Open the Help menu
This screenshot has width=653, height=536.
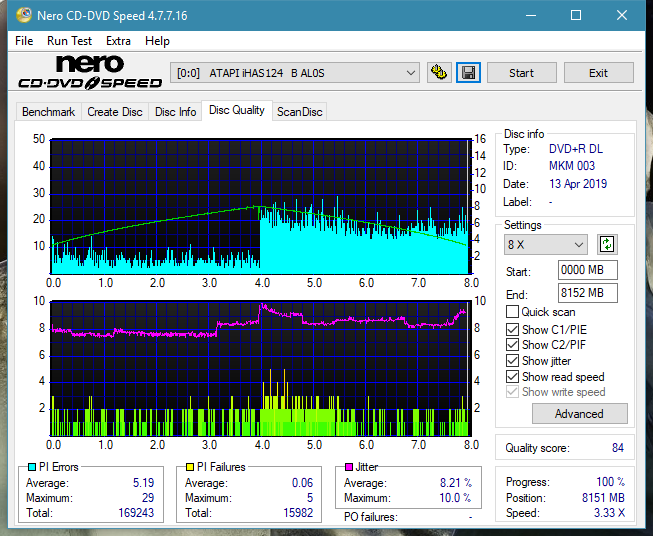pyautogui.click(x=157, y=41)
